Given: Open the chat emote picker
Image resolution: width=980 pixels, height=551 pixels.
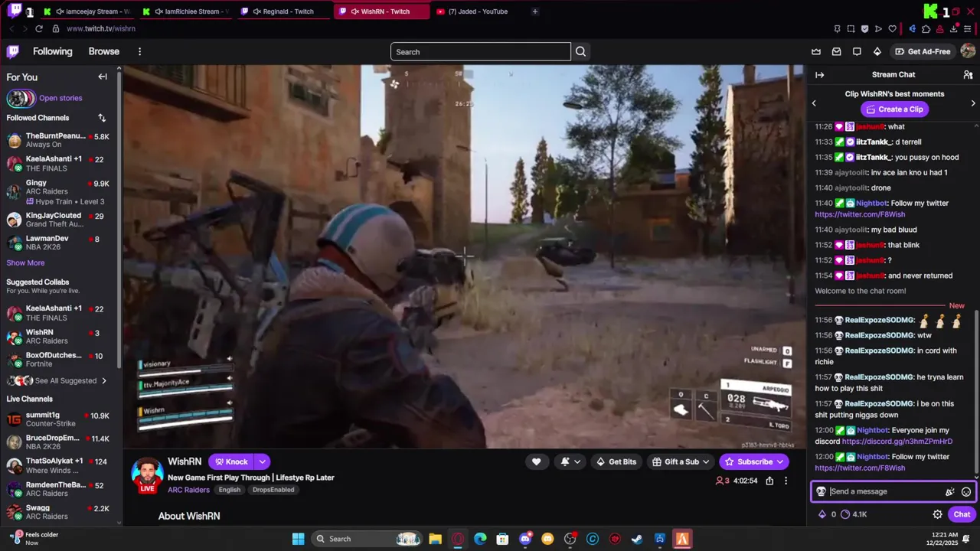Looking at the screenshot, I should [966, 491].
